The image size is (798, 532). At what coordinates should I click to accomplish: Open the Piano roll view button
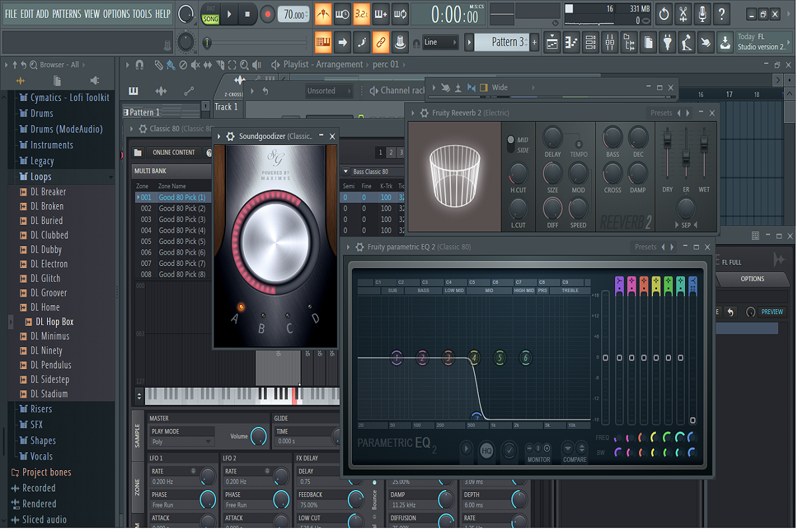pyautogui.click(x=571, y=43)
